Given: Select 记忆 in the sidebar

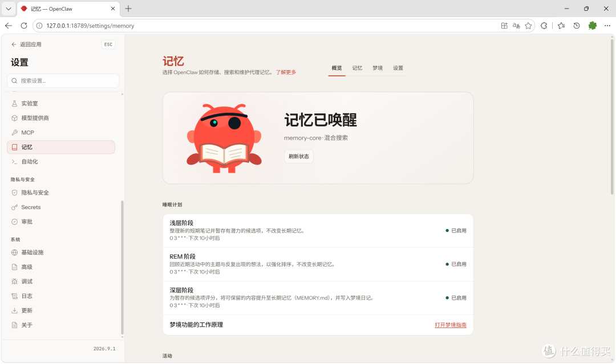Looking at the screenshot, I should pyautogui.click(x=61, y=147).
